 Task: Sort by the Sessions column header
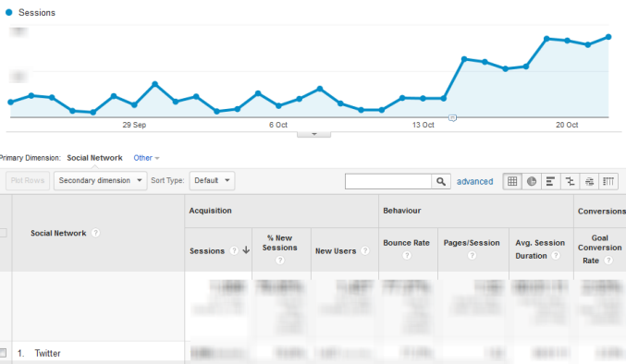pos(207,251)
